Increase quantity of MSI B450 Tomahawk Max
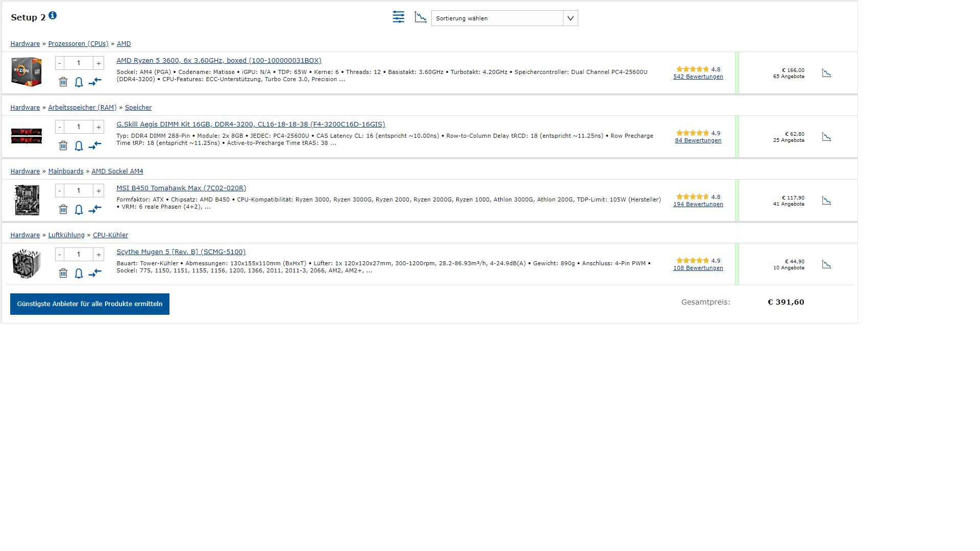This screenshot has width=980, height=551. click(99, 191)
